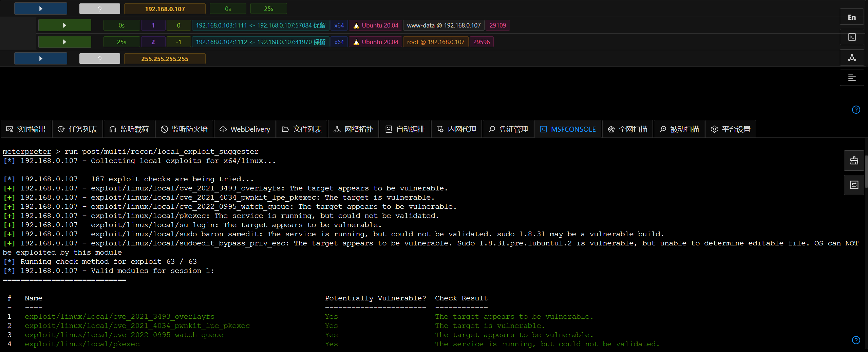Click table row cve_2021_4034_pwnkit_lpe_pkexec
This screenshot has width=868, height=352.
(x=276, y=326)
